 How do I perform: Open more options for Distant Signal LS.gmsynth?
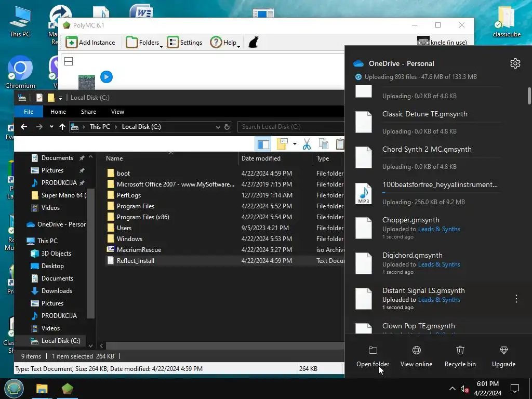[516, 299]
